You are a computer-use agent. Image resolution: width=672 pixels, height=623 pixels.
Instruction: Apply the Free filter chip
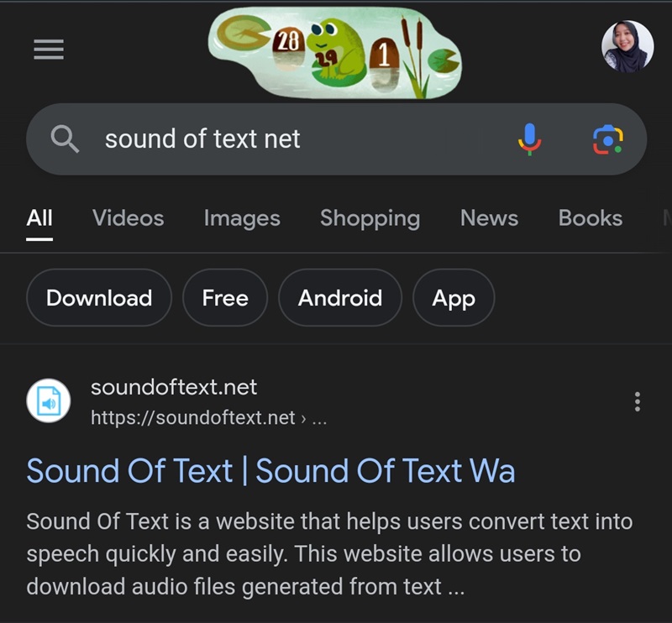pyautogui.click(x=225, y=298)
